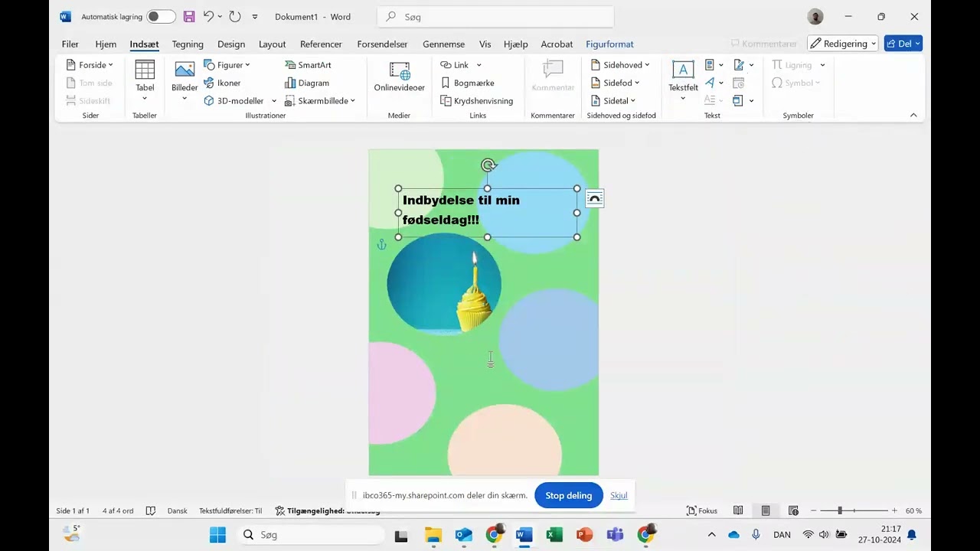Click the proofing book icon in status bar
The height and width of the screenshot is (551, 980).
coord(151,510)
